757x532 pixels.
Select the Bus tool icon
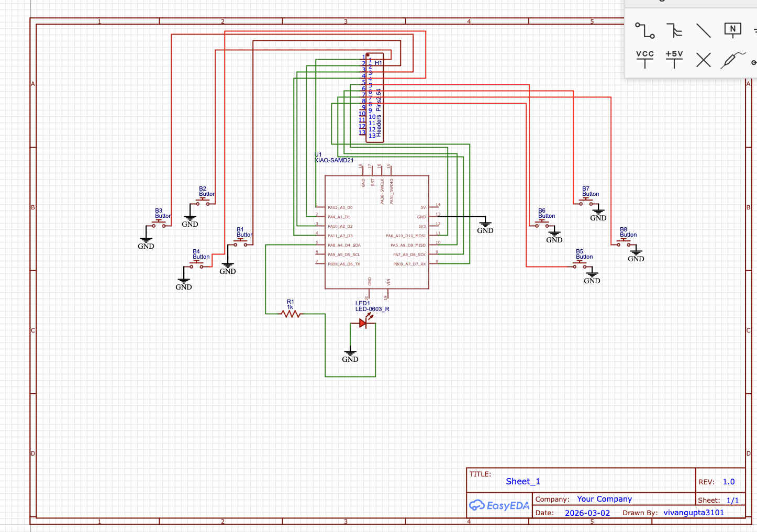674,30
